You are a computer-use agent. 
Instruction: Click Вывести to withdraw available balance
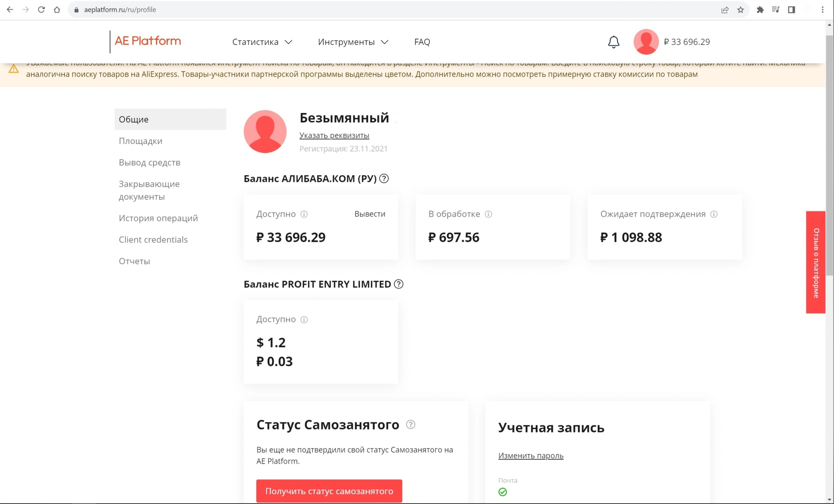click(370, 214)
